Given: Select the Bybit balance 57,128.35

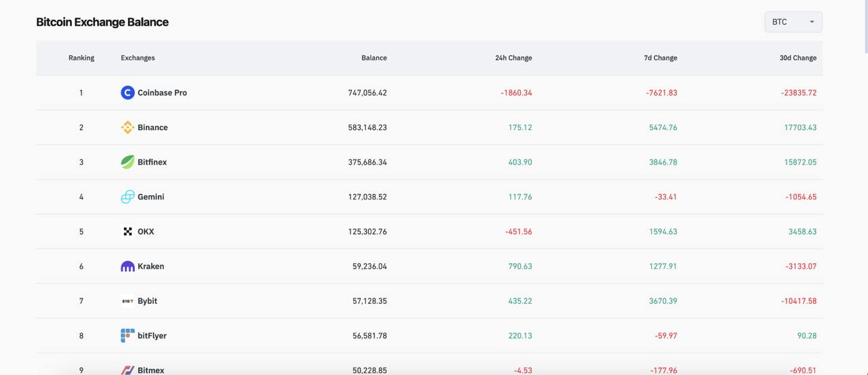Looking at the screenshot, I should (370, 300).
